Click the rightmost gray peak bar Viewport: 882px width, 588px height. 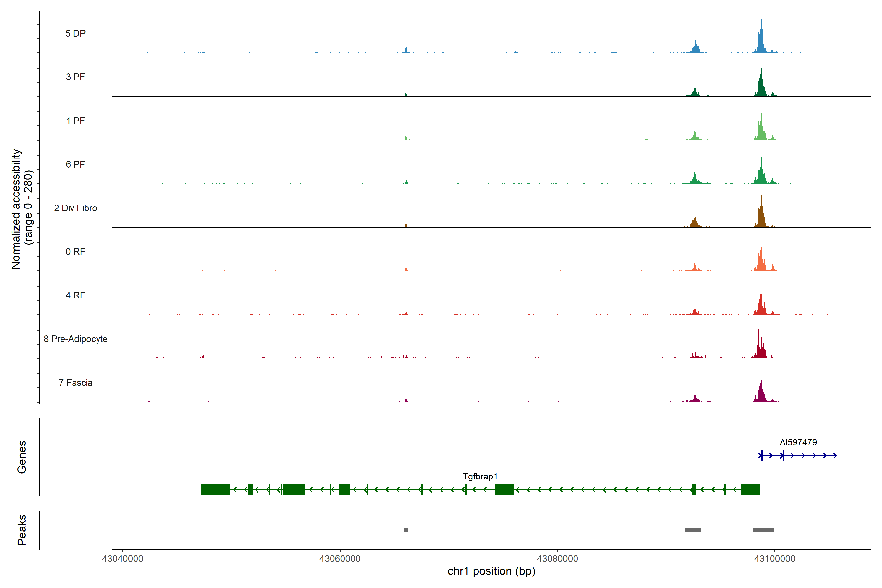763,530
